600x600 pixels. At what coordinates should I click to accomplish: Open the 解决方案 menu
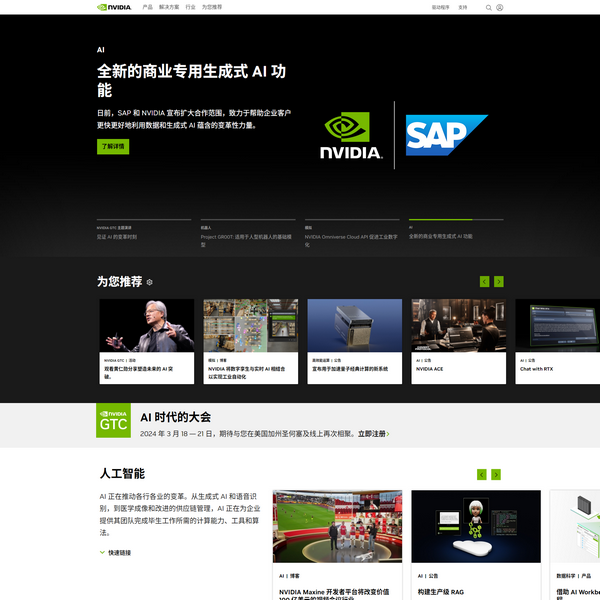[169, 7]
